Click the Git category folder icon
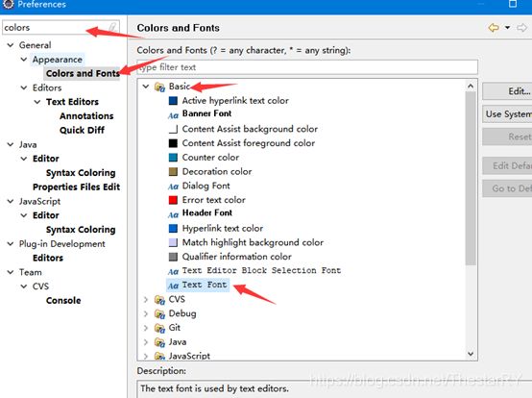Screen dimensions: 532x398 [x=159, y=328]
